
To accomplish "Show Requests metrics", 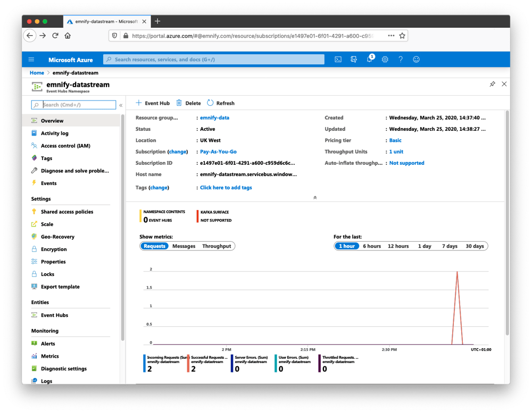I will pos(154,246).
